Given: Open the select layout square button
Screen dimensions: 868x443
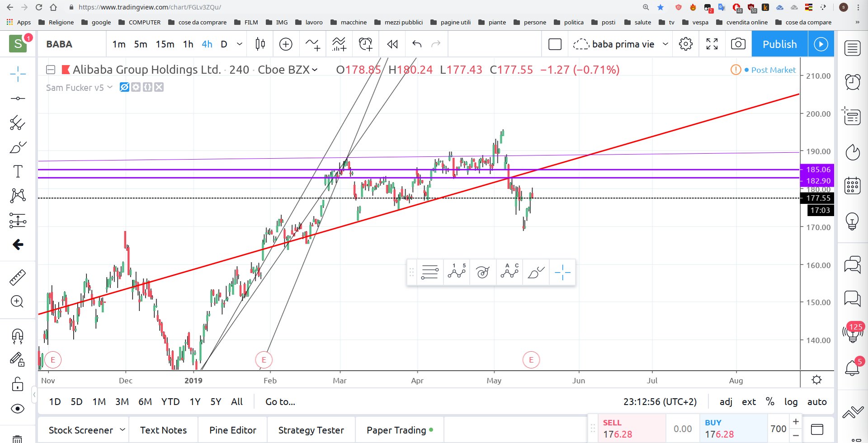Looking at the screenshot, I should 555,44.
